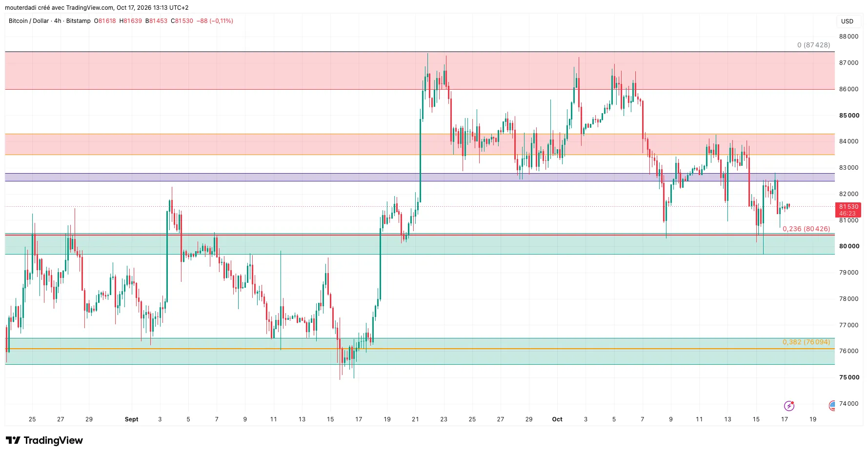This screenshot has height=455, width=868.
Task: Click the Bitcoin / Dollar symbol title
Action: coord(29,21)
